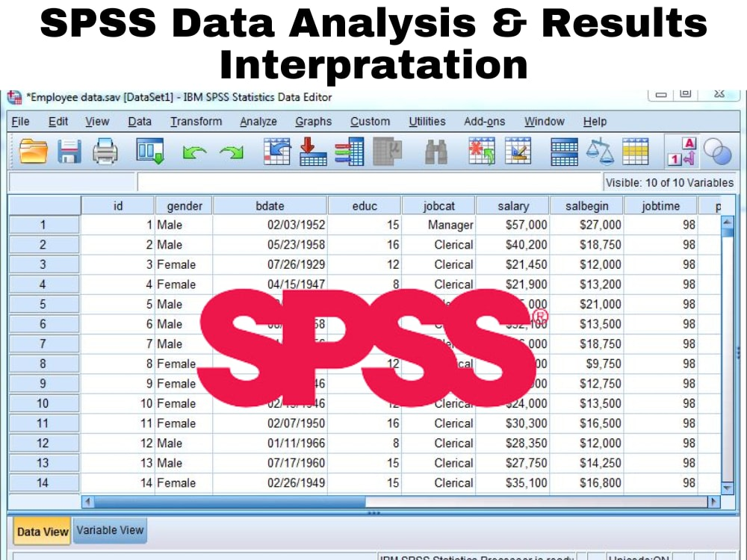Open the Analyze menu
This screenshot has height=560, width=747.
click(258, 122)
